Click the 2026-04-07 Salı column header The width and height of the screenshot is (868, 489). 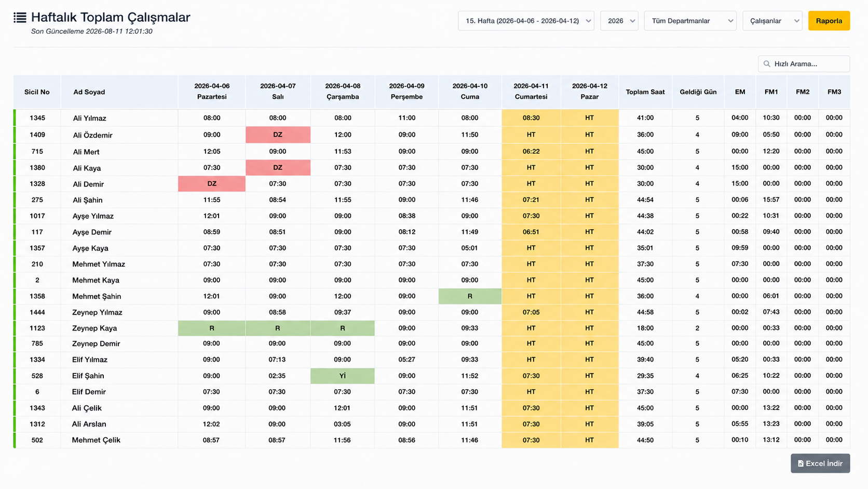click(278, 91)
